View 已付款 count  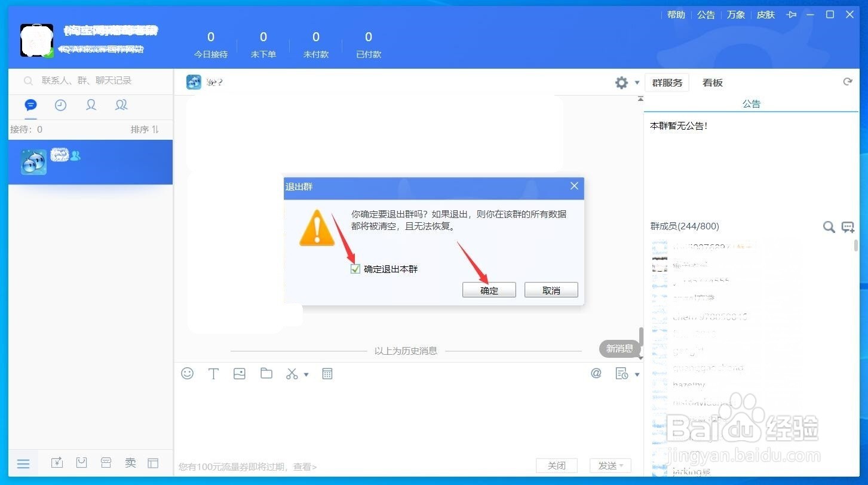point(369,45)
